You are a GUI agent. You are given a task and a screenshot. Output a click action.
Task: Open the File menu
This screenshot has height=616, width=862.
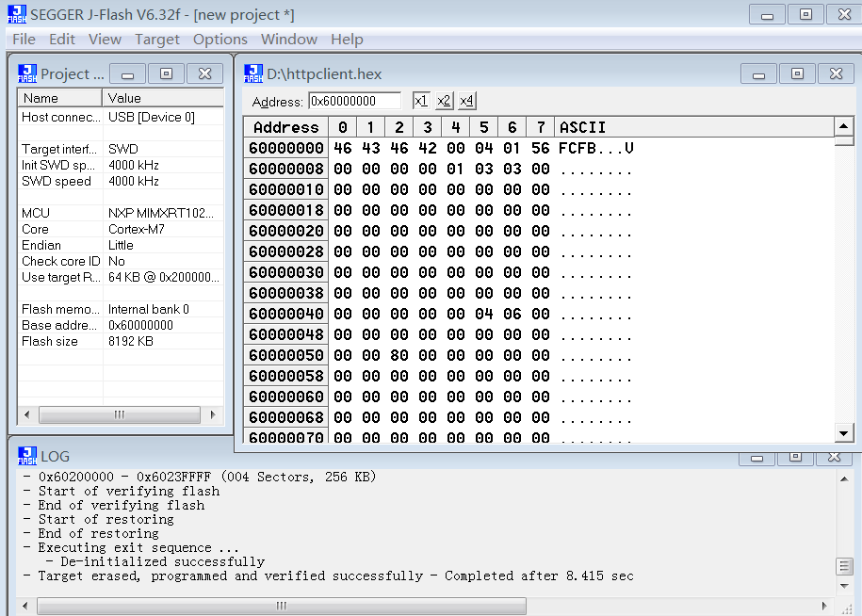[23, 39]
